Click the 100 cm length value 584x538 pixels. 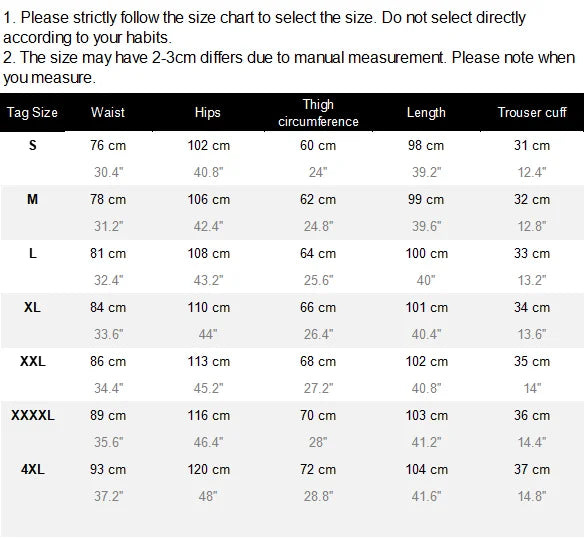tap(427, 253)
